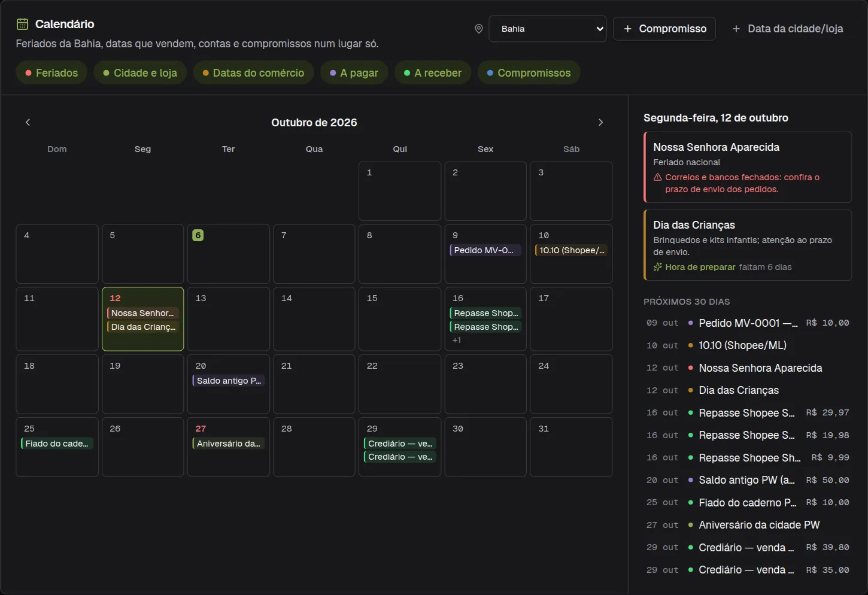This screenshot has width=868, height=595.
Task: Go to previous month arrow
Action: tap(28, 122)
